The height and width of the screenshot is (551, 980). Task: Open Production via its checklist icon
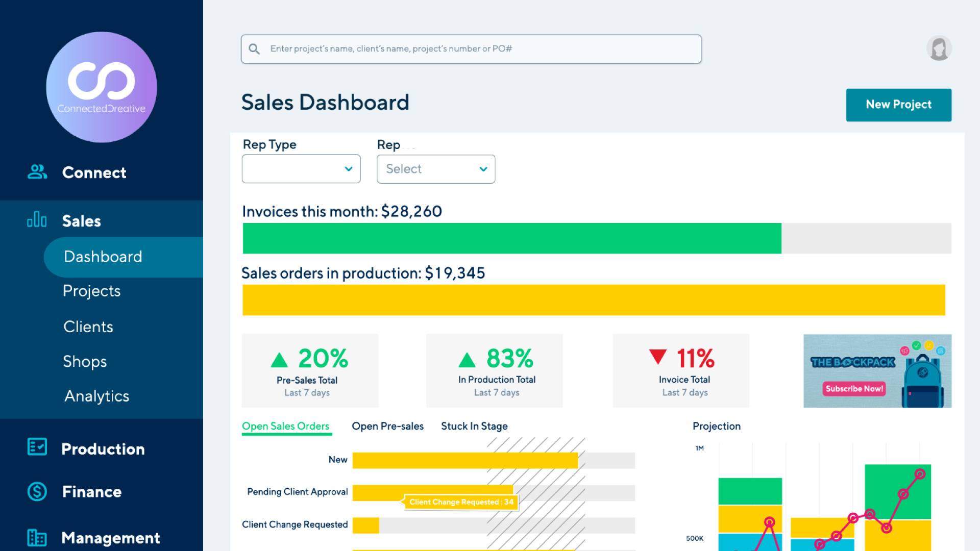36,446
